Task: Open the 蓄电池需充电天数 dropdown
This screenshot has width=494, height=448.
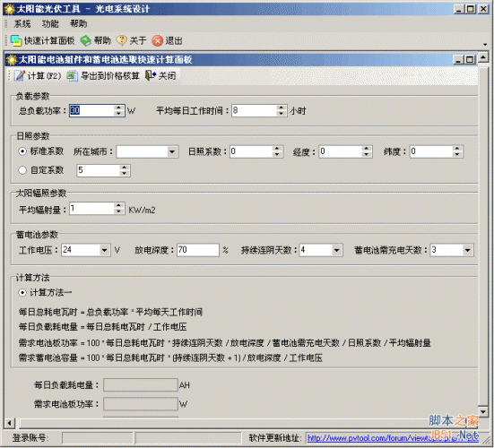Action: 467,250
